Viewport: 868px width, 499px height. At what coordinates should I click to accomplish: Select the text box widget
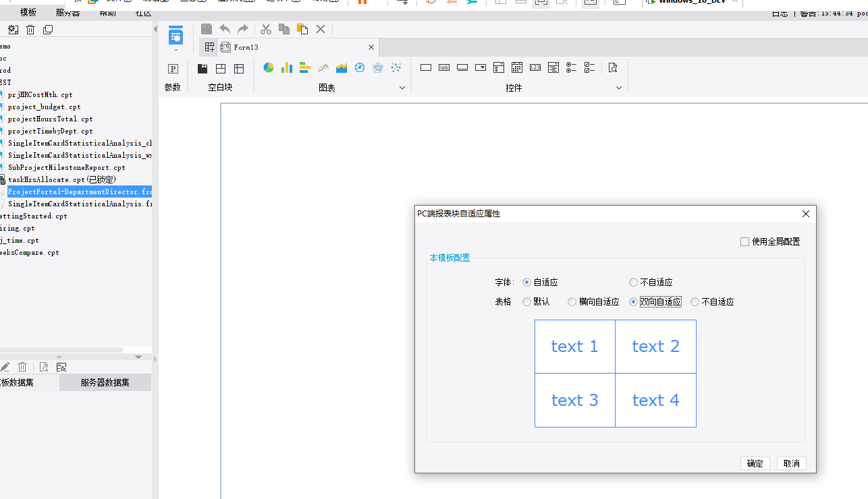click(426, 67)
